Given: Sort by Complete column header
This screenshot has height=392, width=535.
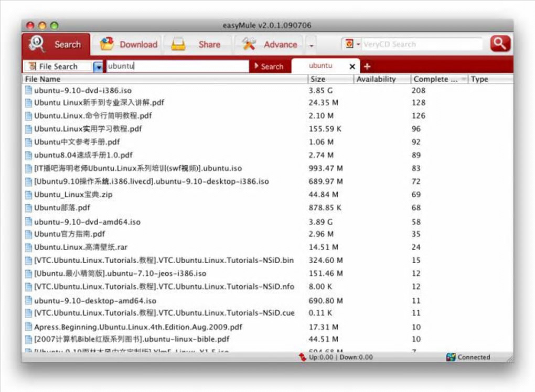Looking at the screenshot, I should coord(439,79).
